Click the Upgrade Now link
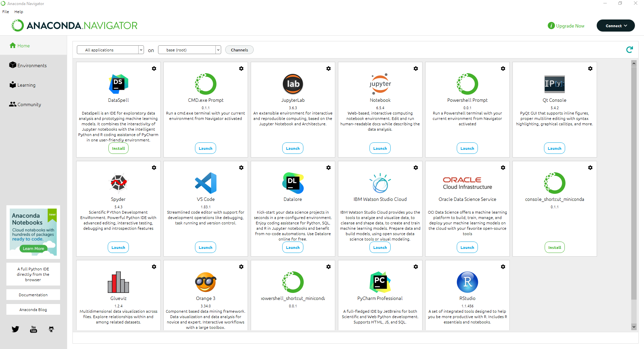The width and height of the screenshot is (644, 349). tap(570, 26)
